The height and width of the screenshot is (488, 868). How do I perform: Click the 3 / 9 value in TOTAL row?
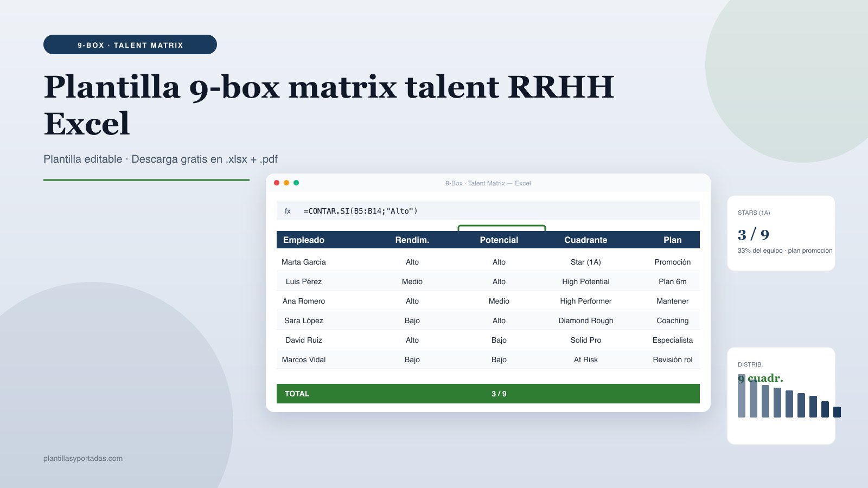[x=499, y=394]
